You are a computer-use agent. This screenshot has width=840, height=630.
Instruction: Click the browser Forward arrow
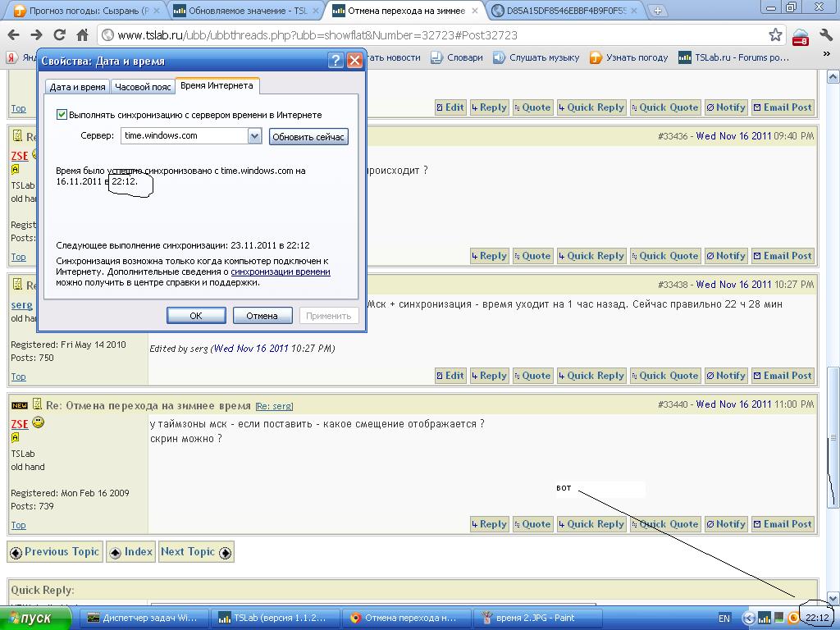point(36,34)
